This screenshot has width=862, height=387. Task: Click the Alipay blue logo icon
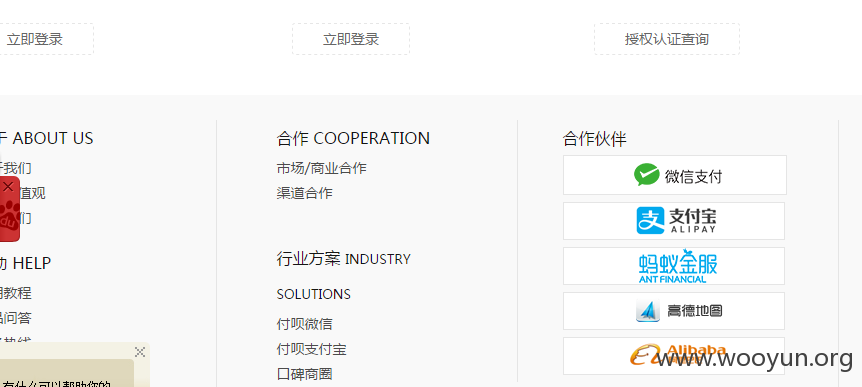point(650,220)
